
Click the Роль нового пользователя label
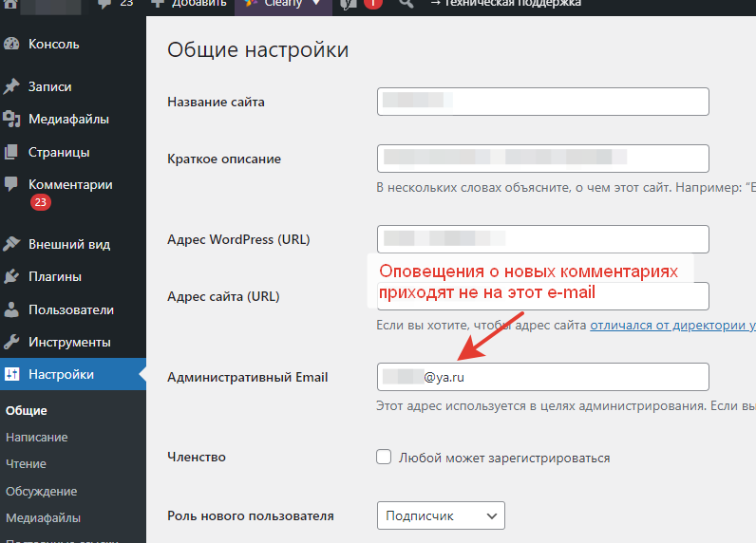click(x=251, y=516)
